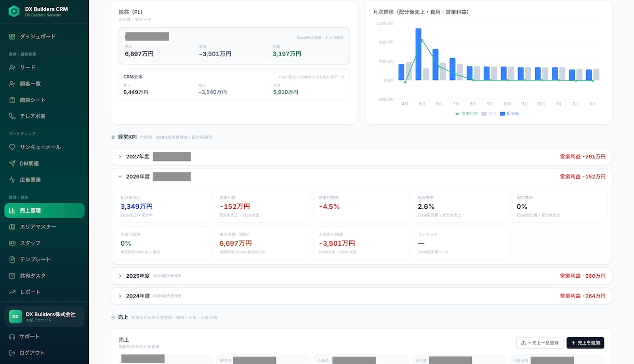Click the 入金差引残高 -3,501万円 value
Image resolution: width=634 pixels, height=364 pixels.
pos(337,243)
